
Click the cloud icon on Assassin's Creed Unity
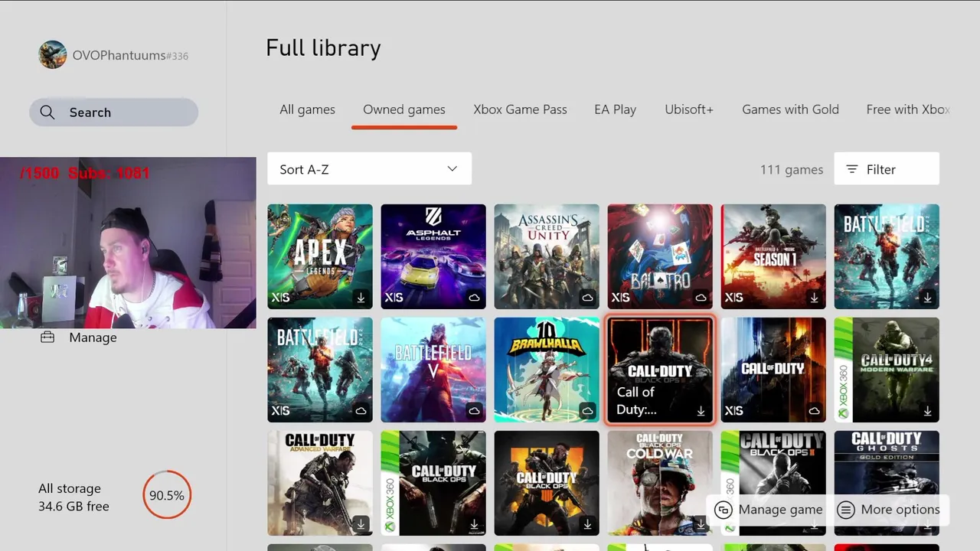pos(587,297)
